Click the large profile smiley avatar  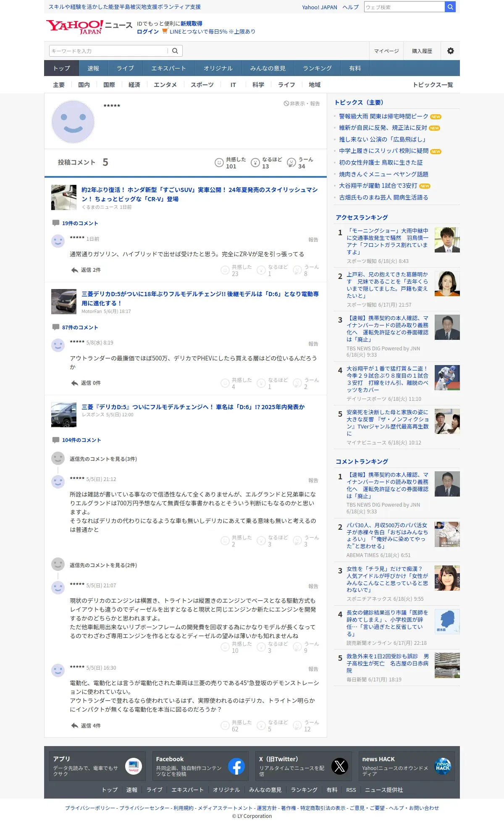tap(73, 122)
